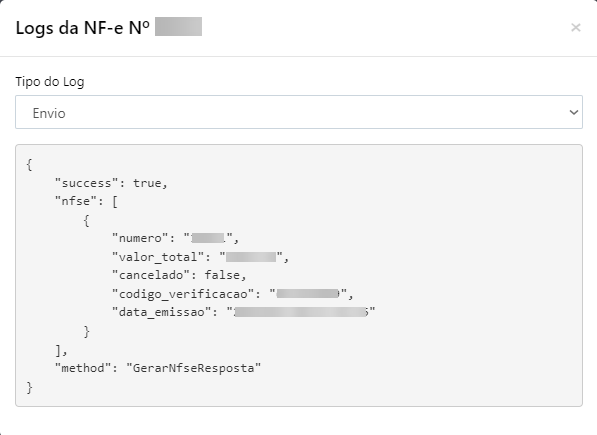Screen dimensions: 597x435
Task: Click the opening brace of the JSON log
Action: click(x=29, y=165)
